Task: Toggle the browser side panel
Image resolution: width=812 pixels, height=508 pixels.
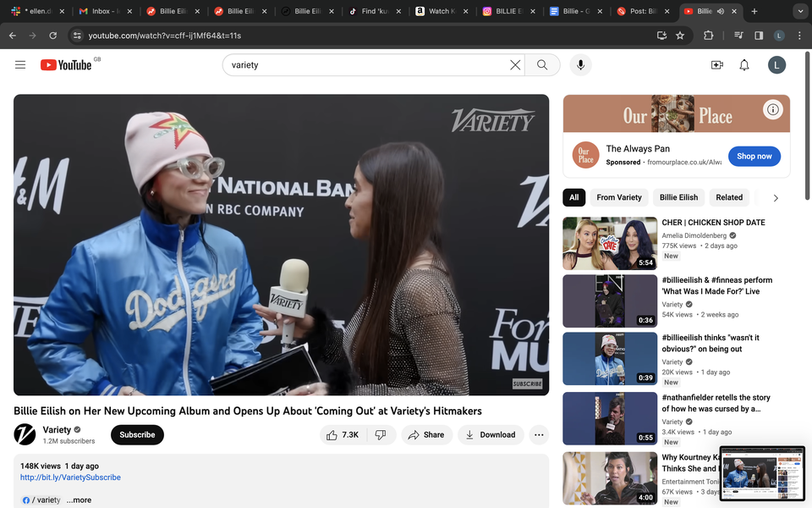Action: (x=759, y=36)
